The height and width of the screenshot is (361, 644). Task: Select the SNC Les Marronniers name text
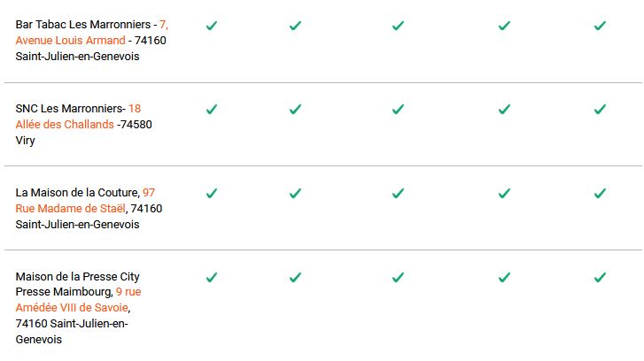(x=69, y=108)
